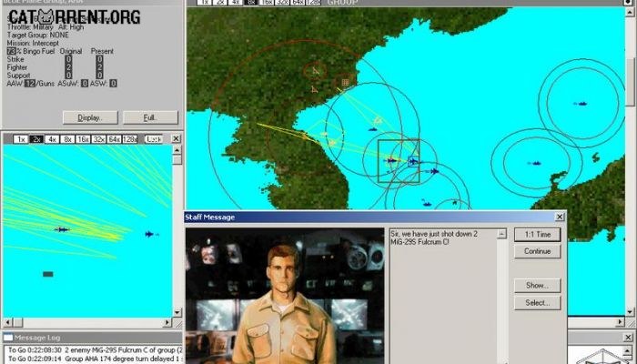Click the unit window vertical scrollbar thumb
Viewport: 637px width, 364px height.
pyautogui.click(x=177, y=159)
